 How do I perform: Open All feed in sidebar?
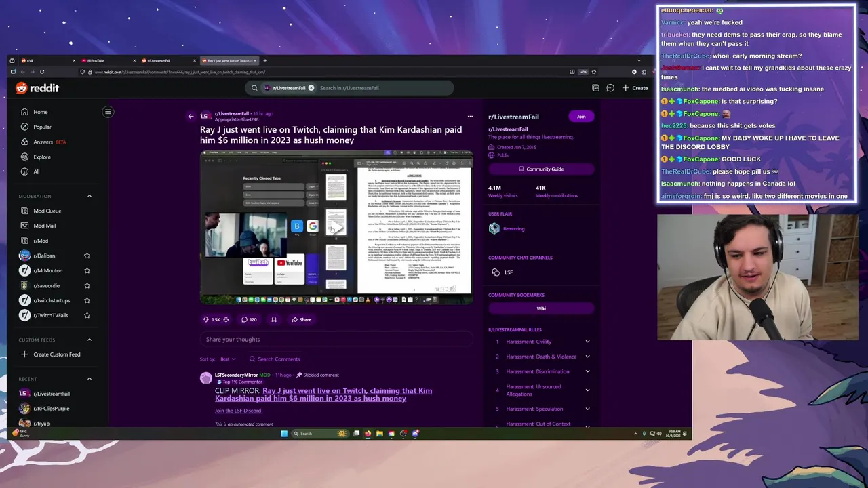pos(31,171)
